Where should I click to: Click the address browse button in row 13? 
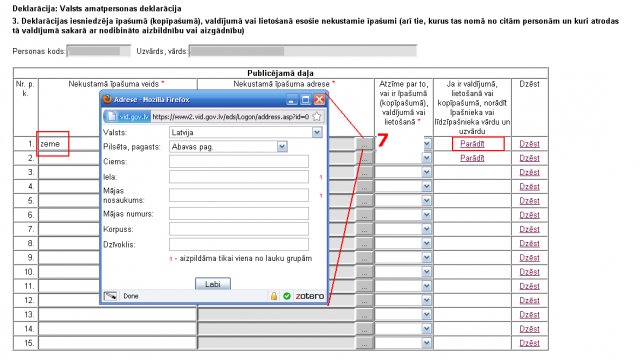364,315
